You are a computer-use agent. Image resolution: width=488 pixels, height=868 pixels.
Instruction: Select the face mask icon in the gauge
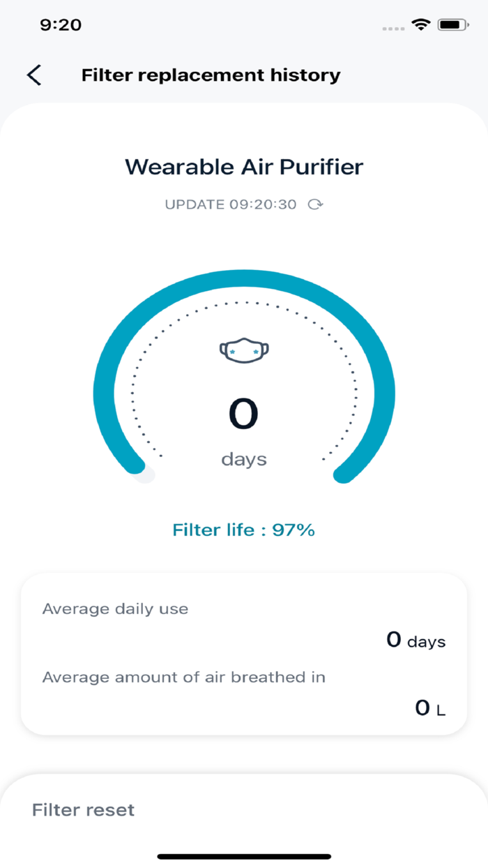click(244, 349)
